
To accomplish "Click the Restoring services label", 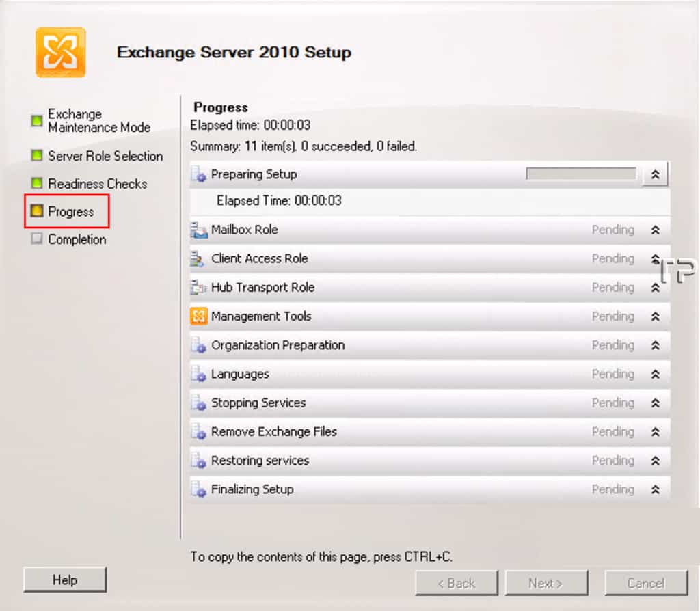I will (260, 461).
